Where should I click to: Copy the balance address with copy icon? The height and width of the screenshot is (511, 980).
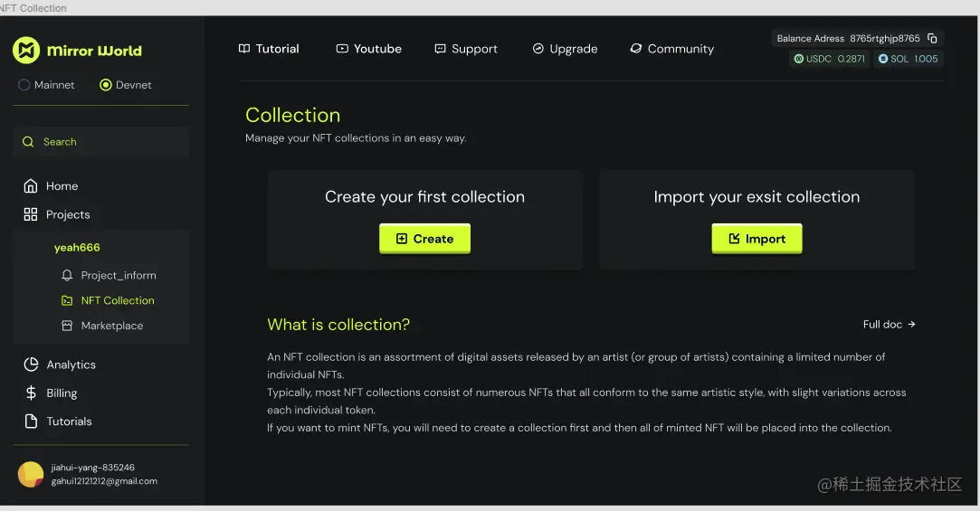coord(933,39)
